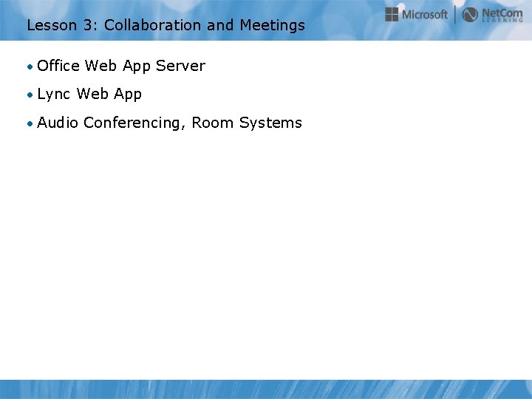Click the NetCom Learning logo
This screenshot has width=532, height=399.
click(492, 15)
